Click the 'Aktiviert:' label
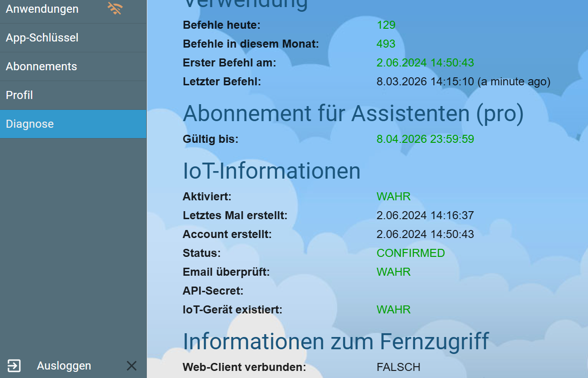This screenshot has height=378, width=588. (207, 197)
